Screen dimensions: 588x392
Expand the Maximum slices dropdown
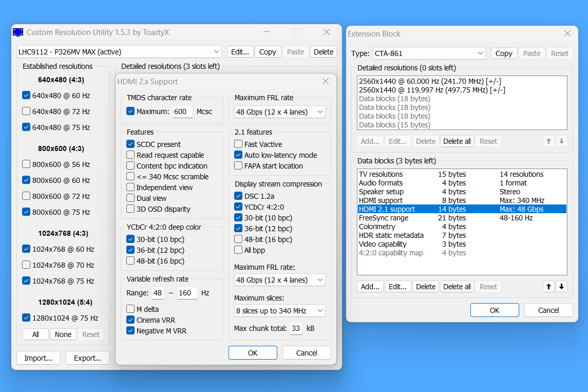tap(279, 311)
